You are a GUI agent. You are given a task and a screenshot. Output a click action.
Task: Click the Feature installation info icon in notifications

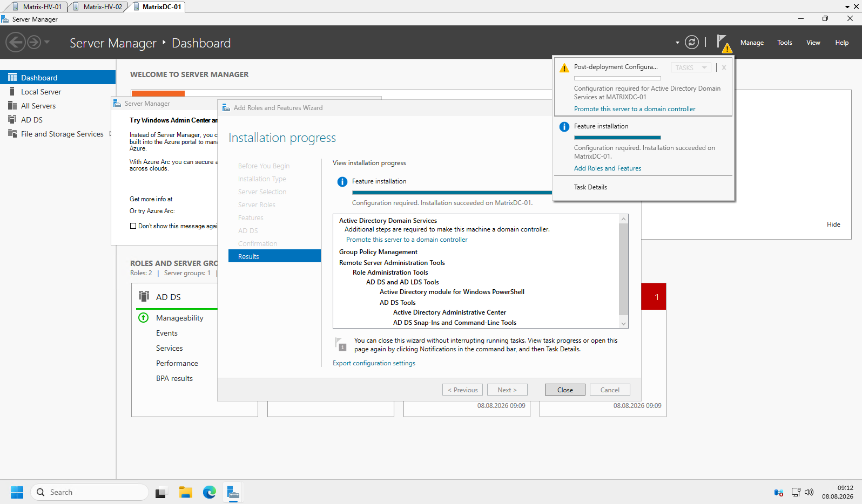[x=564, y=127]
